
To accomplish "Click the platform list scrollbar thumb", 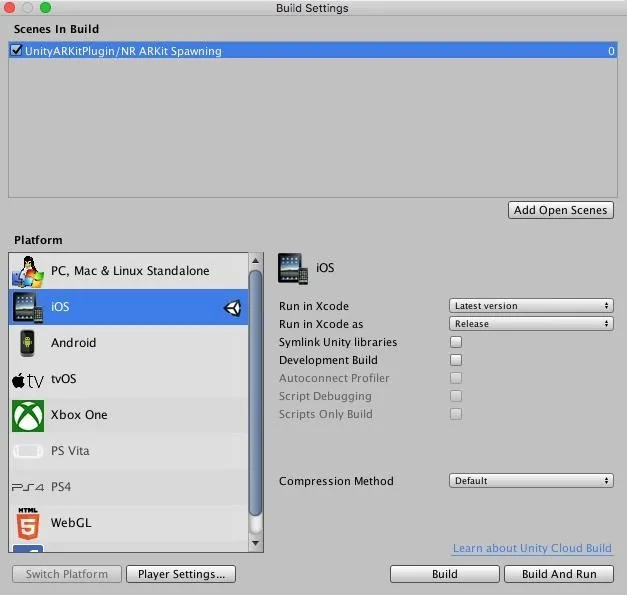I will pos(256,393).
